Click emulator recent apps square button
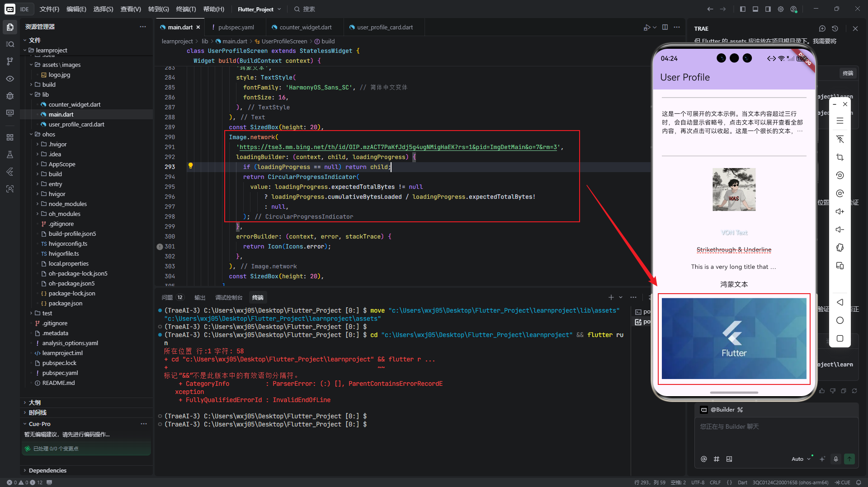 point(840,338)
